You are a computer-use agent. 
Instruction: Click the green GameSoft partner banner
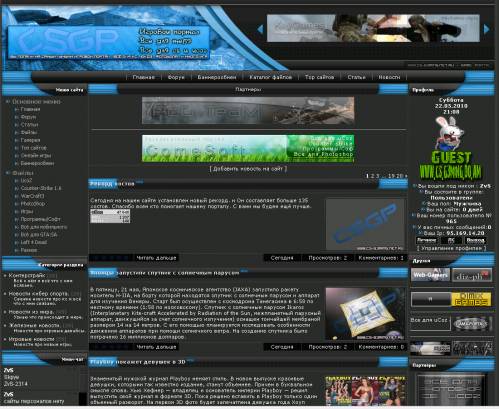coord(248,148)
